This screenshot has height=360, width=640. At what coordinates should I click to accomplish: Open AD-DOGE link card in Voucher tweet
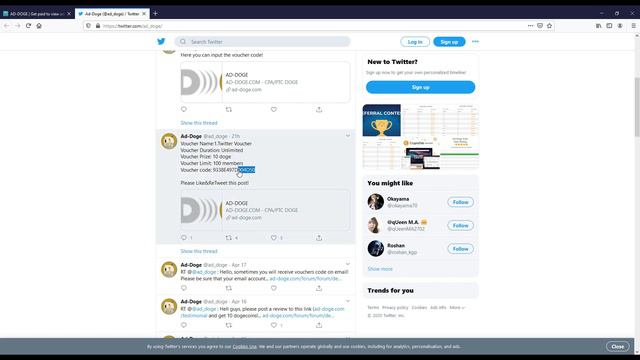click(x=265, y=210)
